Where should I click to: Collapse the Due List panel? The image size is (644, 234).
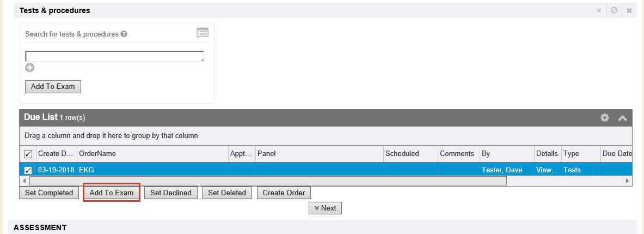pyautogui.click(x=623, y=118)
